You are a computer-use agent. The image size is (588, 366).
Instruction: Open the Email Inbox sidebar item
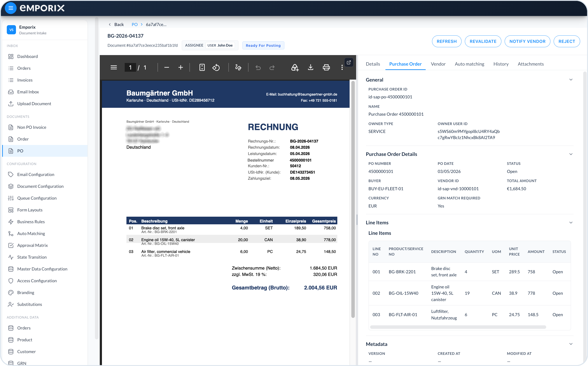[45, 92]
